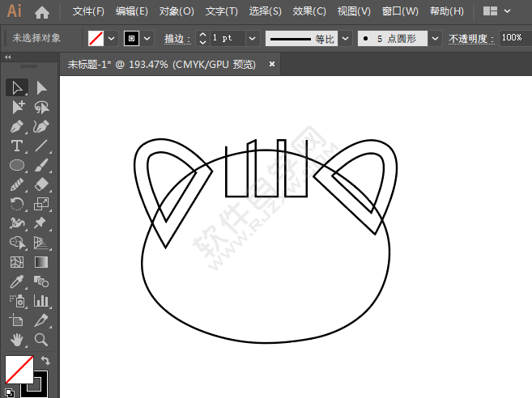Select the Artboard tool

point(17,320)
